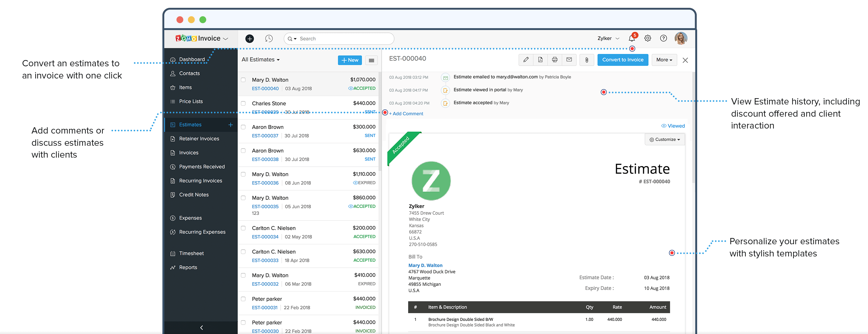
Task: Click the Credit Notes document icon
Action: [x=173, y=195]
